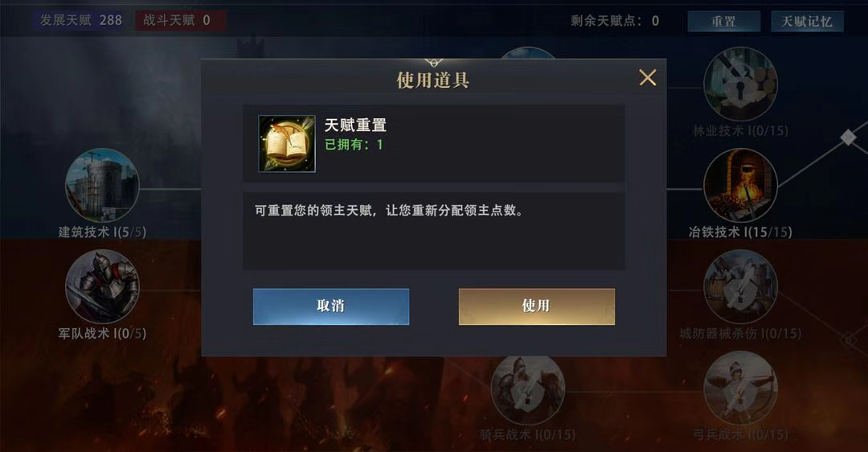Click the 取消 button

click(x=331, y=306)
